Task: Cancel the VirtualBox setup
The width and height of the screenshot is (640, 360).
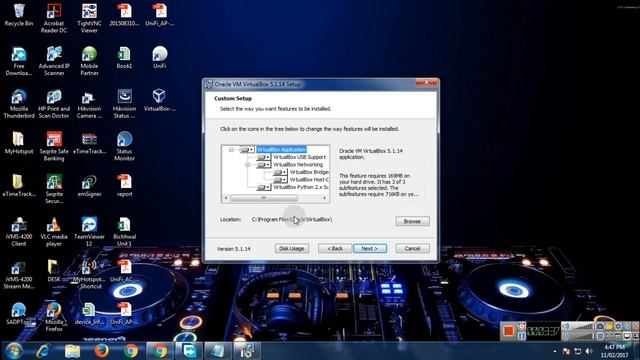Action: (x=412, y=249)
